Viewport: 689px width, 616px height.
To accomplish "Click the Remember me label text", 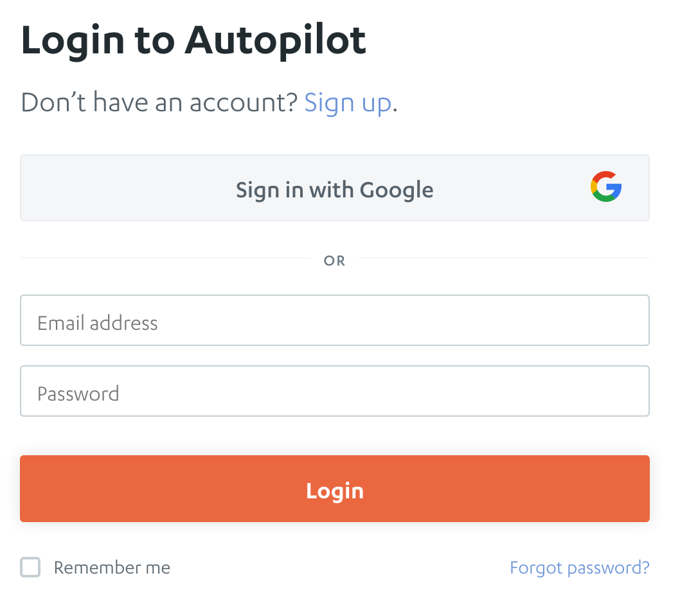I will coord(112,567).
